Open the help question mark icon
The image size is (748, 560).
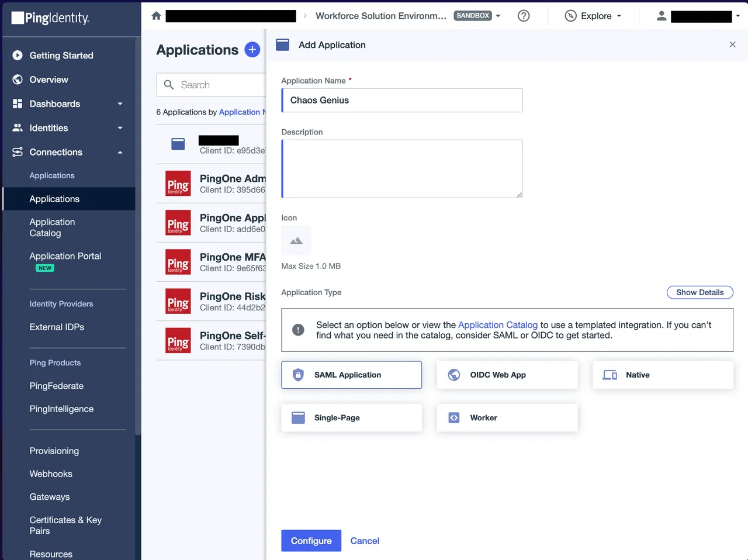524,16
